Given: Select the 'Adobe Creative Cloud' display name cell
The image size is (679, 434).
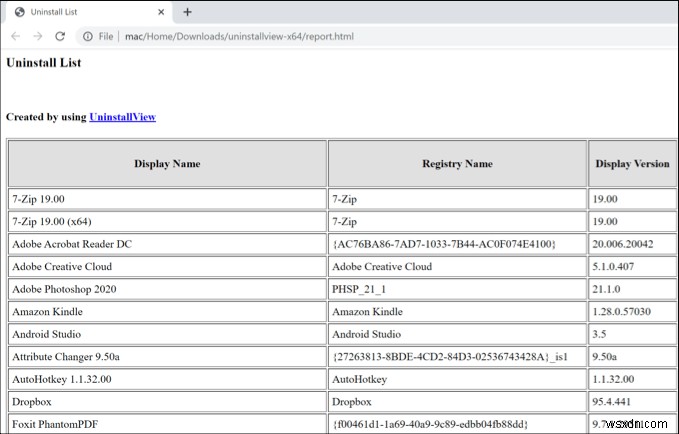Looking at the screenshot, I should [167, 267].
